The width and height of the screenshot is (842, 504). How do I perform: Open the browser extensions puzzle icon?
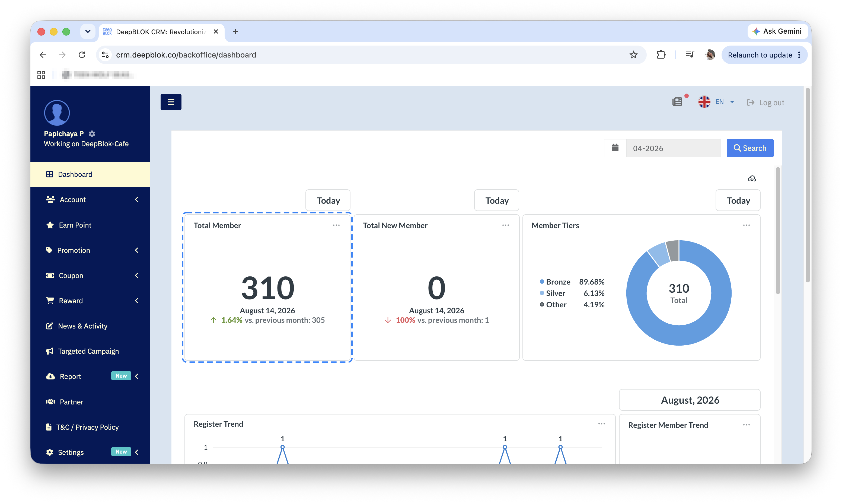661,55
